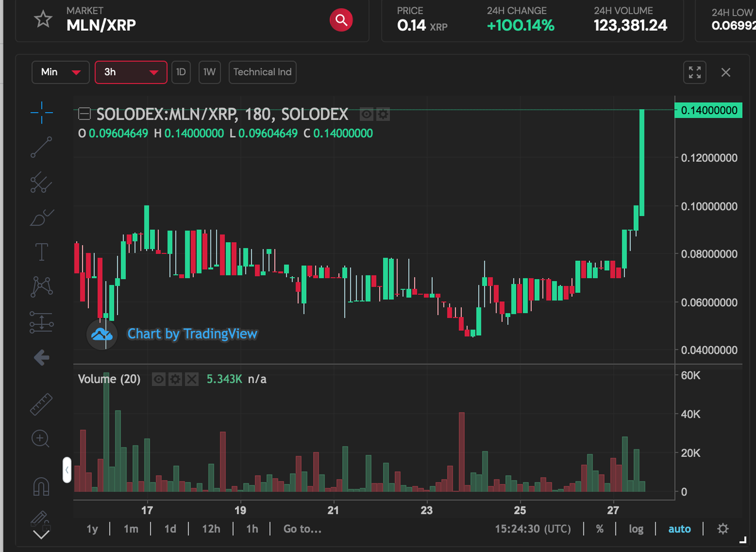Collapse the SOLODEX:MLN/XRP legend box
Viewport: 756px width, 552px height.
tap(84, 114)
